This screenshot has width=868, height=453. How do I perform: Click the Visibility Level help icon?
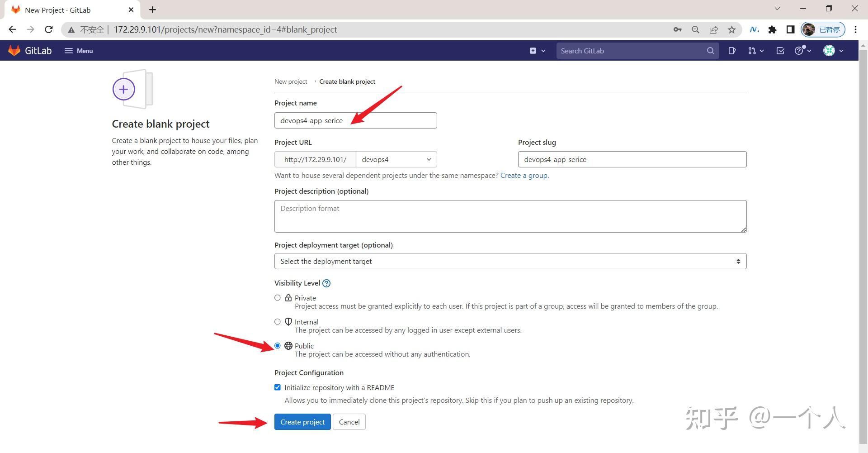coord(326,283)
